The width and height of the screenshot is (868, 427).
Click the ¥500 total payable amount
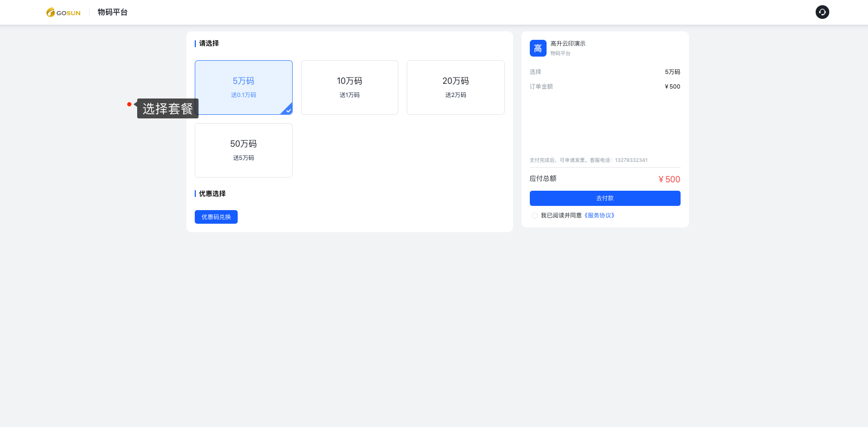point(669,179)
